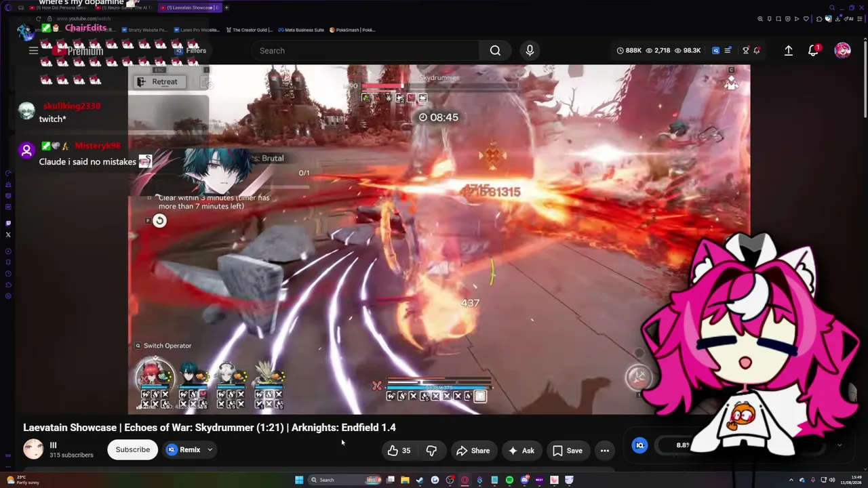Click the Laevatain Showcase video title
Image resolution: width=868 pixels, height=488 pixels.
(x=210, y=428)
